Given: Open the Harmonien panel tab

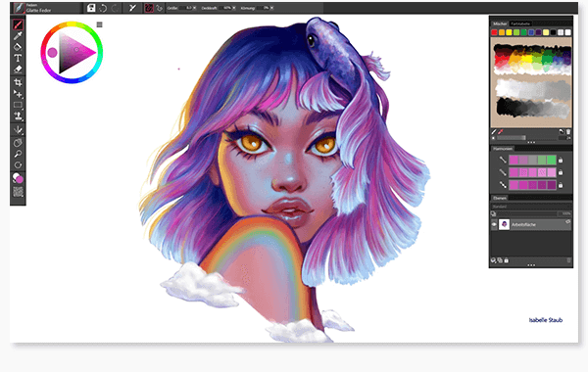Looking at the screenshot, I should 503,149.
